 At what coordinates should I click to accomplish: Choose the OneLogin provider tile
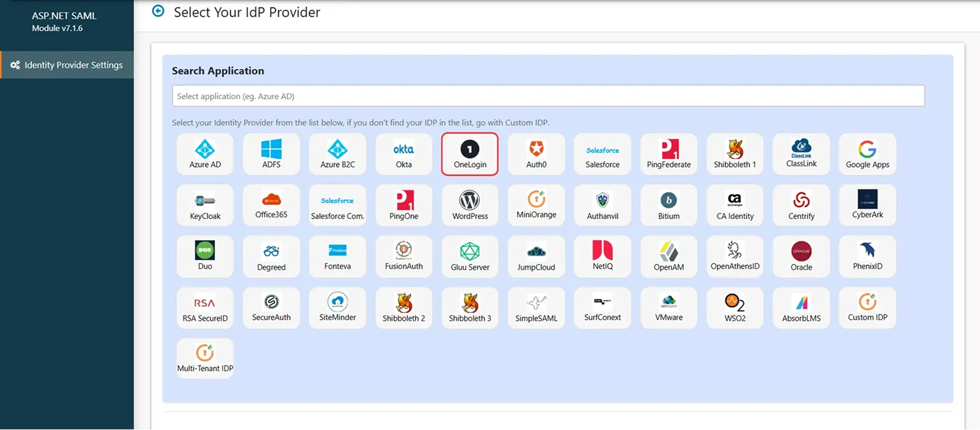point(470,155)
